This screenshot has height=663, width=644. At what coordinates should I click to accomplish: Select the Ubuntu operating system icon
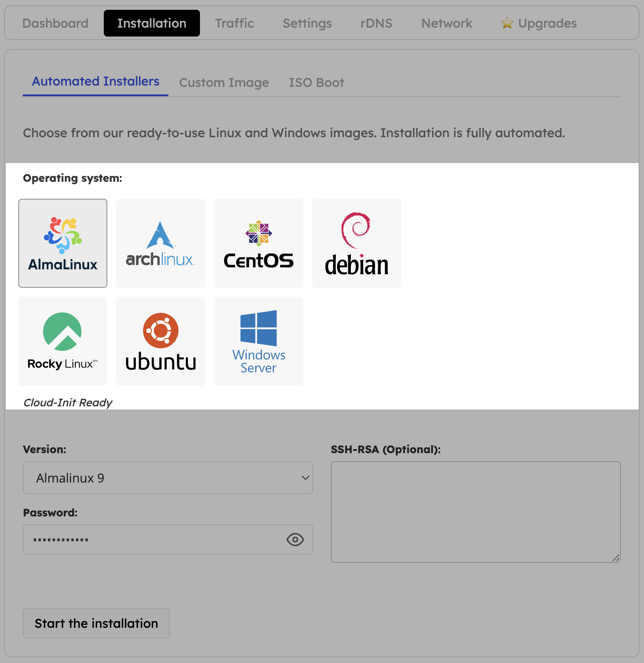(160, 341)
